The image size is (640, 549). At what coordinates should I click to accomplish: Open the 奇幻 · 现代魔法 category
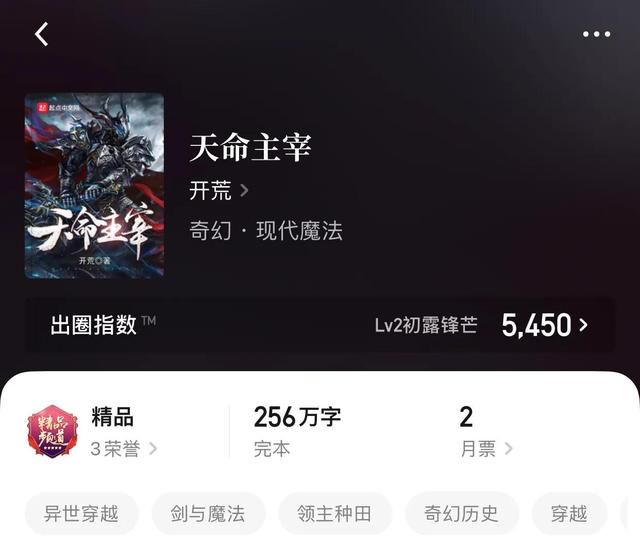266,231
